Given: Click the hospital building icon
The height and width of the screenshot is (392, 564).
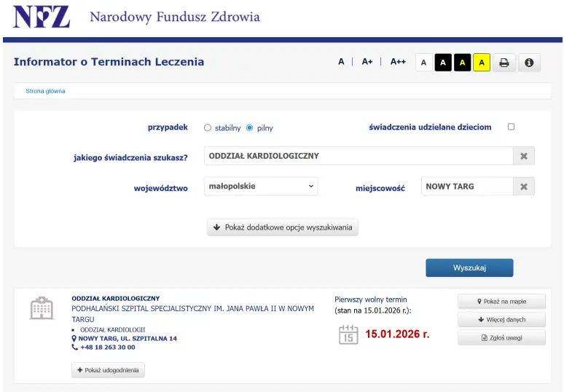Looking at the screenshot, I should pyautogui.click(x=42, y=308).
